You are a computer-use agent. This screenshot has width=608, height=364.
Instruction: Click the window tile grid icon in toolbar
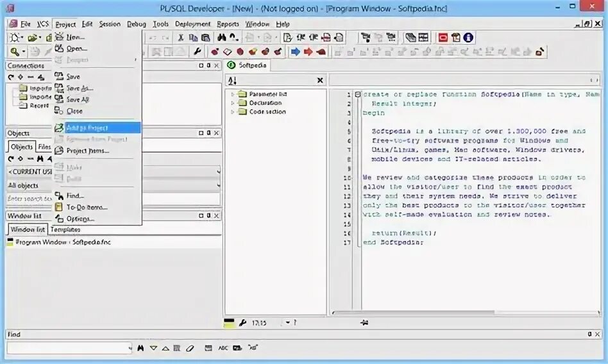coord(423,38)
